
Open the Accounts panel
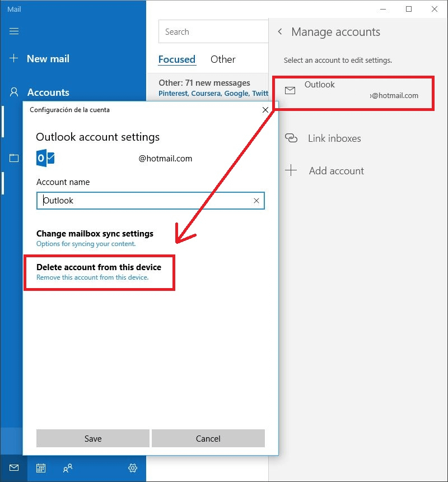tap(48, 92)
